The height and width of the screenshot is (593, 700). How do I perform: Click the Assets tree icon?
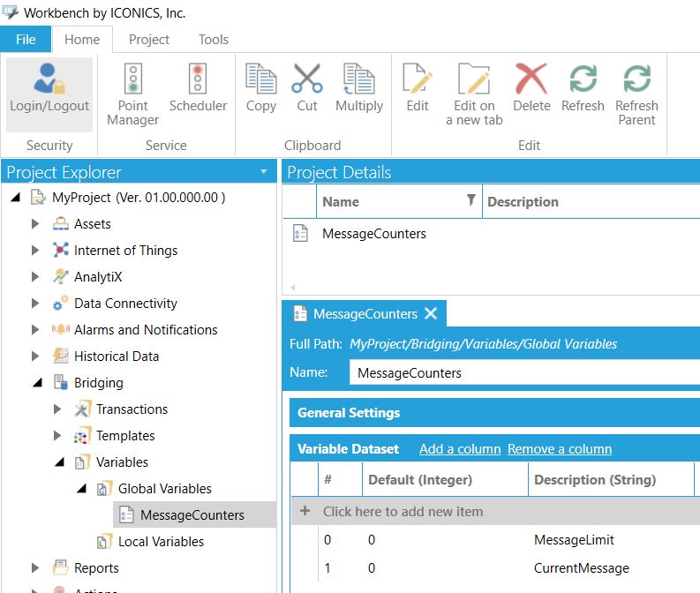click(x=61, y=223)
